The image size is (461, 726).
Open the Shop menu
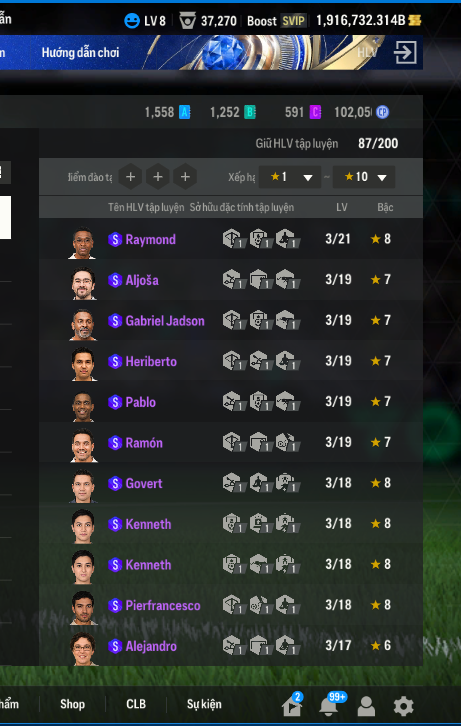click(x=72, y=704)
